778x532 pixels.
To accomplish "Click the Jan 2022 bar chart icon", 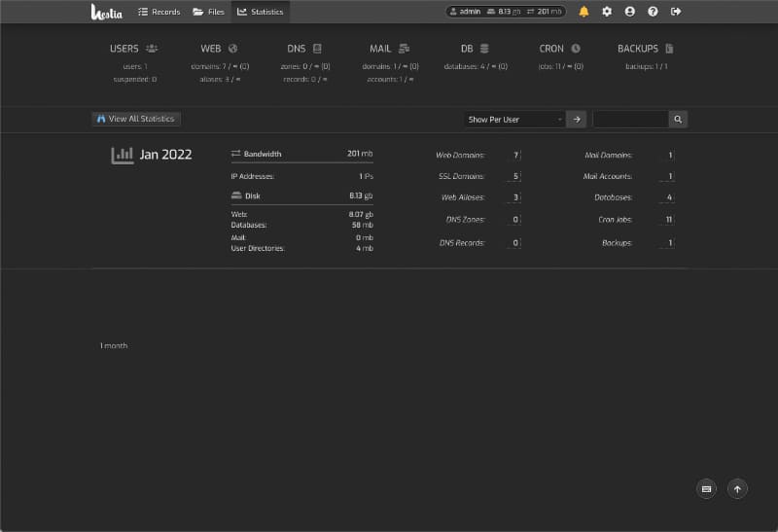I will pos(123,156).
